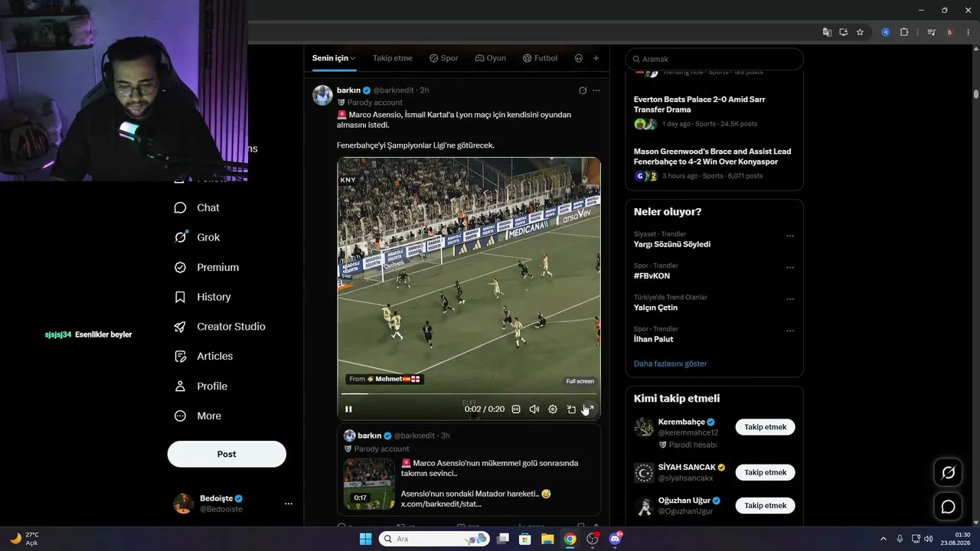Open Grok in the sidebar
The width and height of the screenshot is (980, 551).
[x=197, y=237]
